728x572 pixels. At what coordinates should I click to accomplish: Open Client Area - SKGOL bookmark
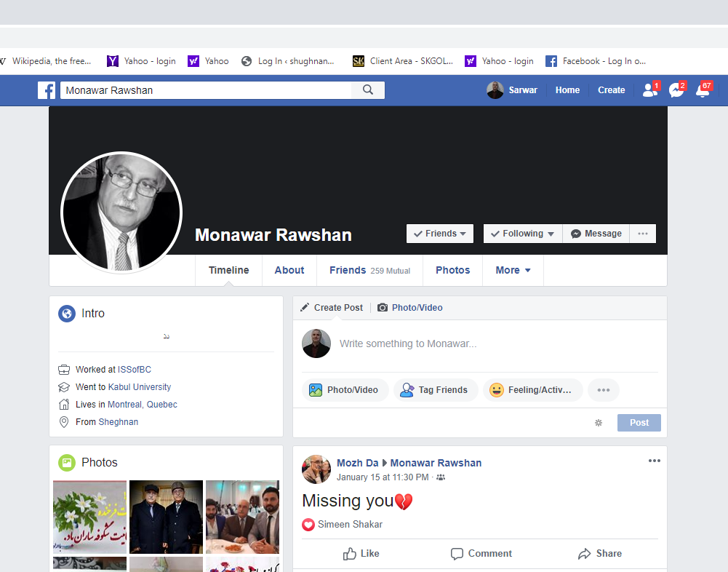pos(403,61)
